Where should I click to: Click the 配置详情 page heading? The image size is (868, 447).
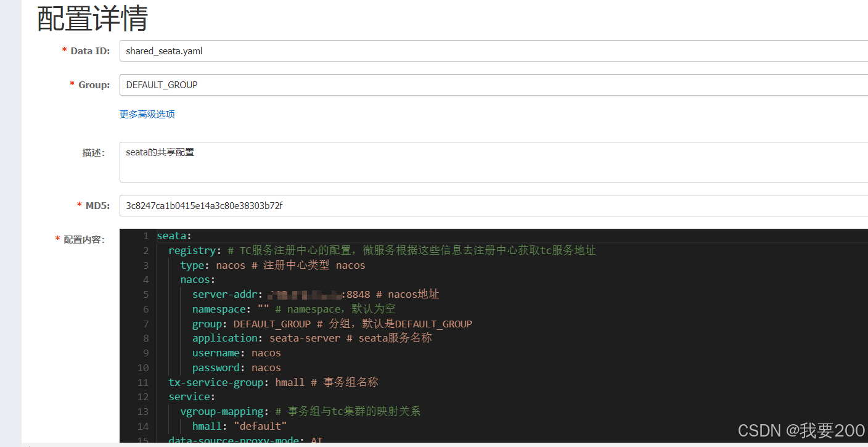coord(92,18)
